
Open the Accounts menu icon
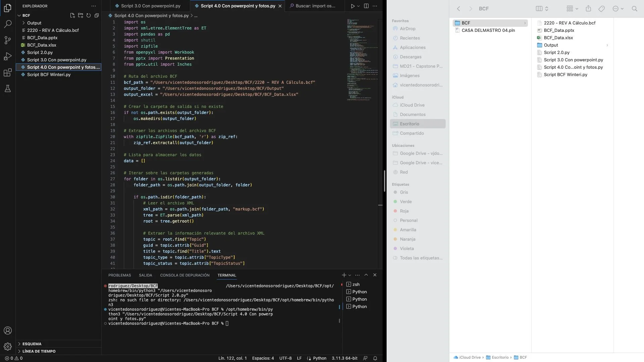[8, 330]
